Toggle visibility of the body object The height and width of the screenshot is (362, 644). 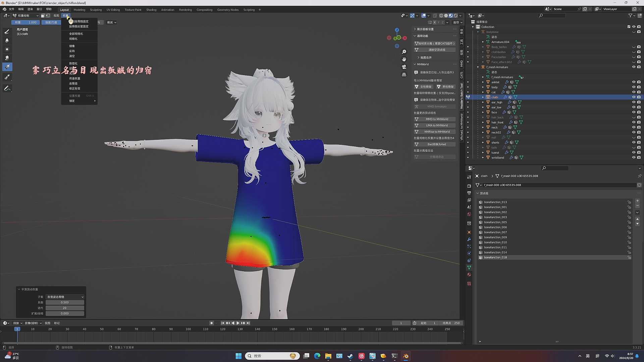[x=634, y=87]
